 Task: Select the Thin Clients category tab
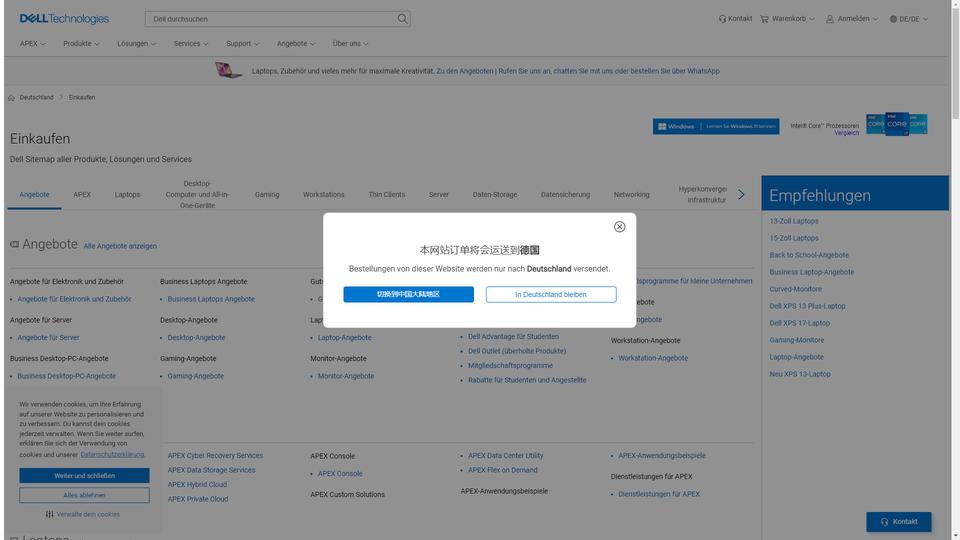386,195
